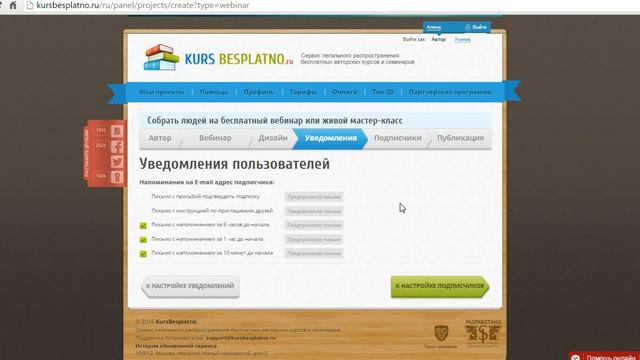Click the lock icon next to Выйти
This screenshot has width=640, height=360.
[x=468, y=27]
